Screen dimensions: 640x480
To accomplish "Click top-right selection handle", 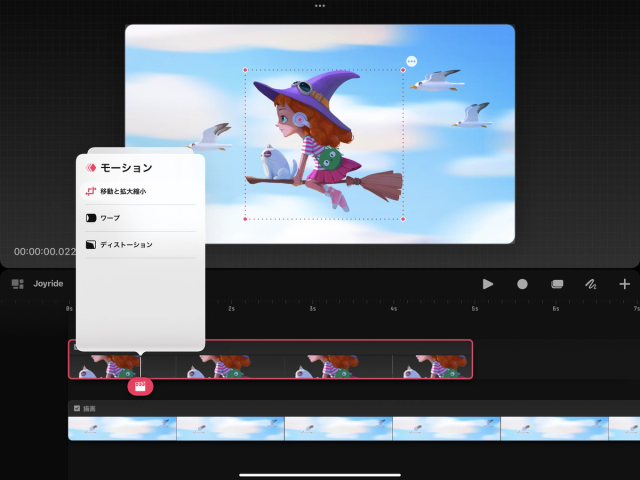I will point(403,70).
